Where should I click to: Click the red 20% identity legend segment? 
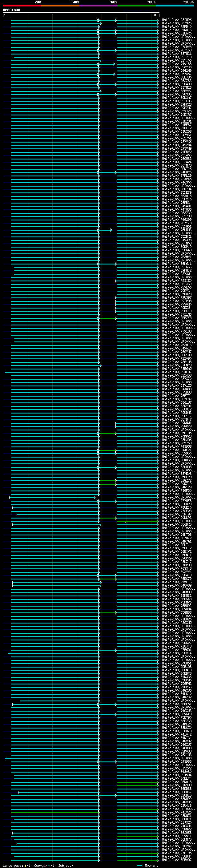point(22,6)
